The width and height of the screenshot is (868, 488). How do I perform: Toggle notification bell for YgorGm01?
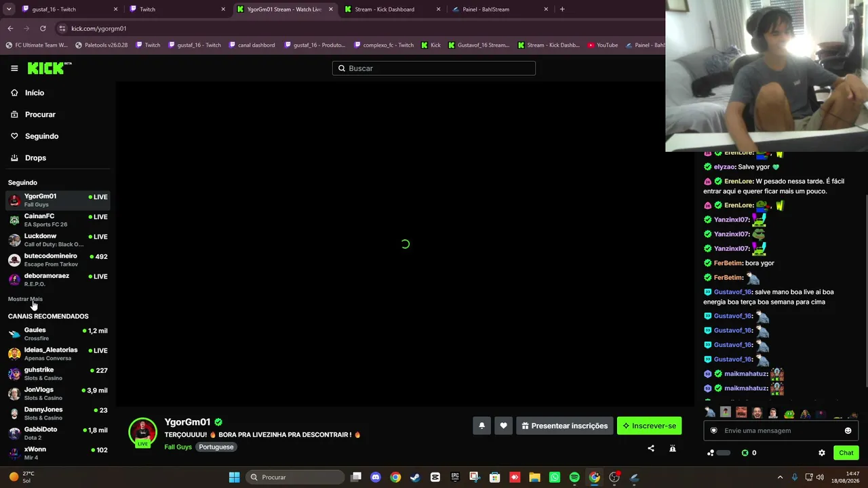click(481, 426)
